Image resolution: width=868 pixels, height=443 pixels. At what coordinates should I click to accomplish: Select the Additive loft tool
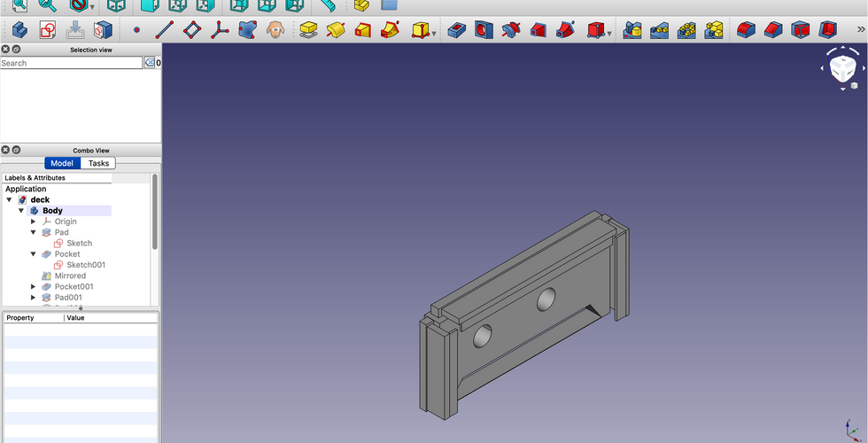pos(362,29)
